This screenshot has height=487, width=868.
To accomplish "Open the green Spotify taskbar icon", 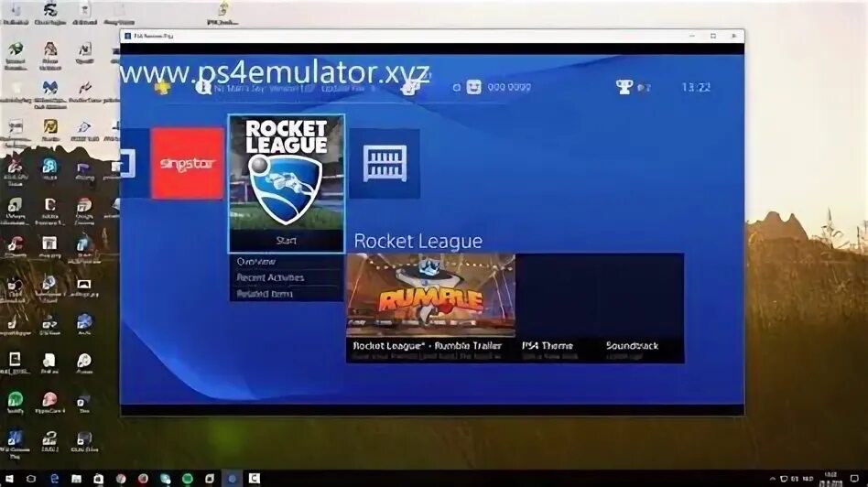I will (x=187, y=478).
